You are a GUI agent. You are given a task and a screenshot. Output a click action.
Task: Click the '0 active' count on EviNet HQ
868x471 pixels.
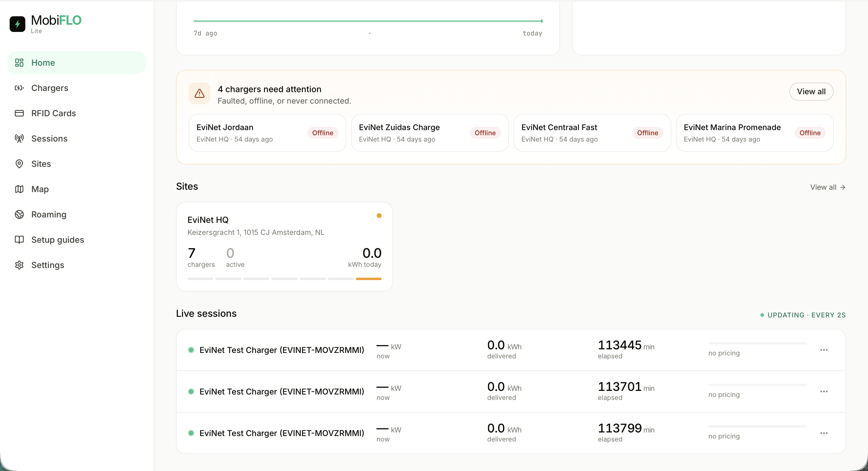click(x=235, y=257)
